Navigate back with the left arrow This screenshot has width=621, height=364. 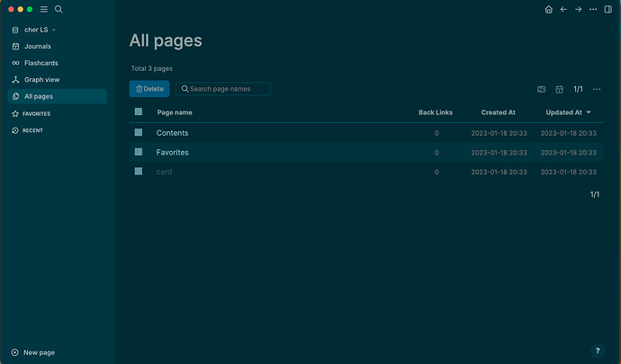pos(563,9)
